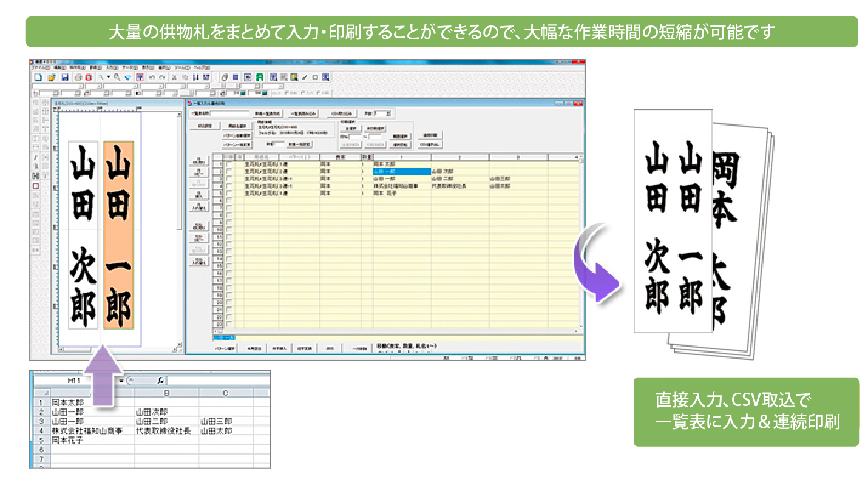Click the Open folder icon
This screenshot has width=868, height=491.
51,78
